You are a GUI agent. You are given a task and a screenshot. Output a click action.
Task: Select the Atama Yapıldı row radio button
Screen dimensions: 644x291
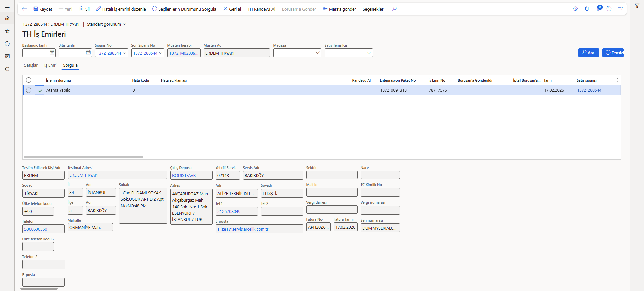click(29, 90)
